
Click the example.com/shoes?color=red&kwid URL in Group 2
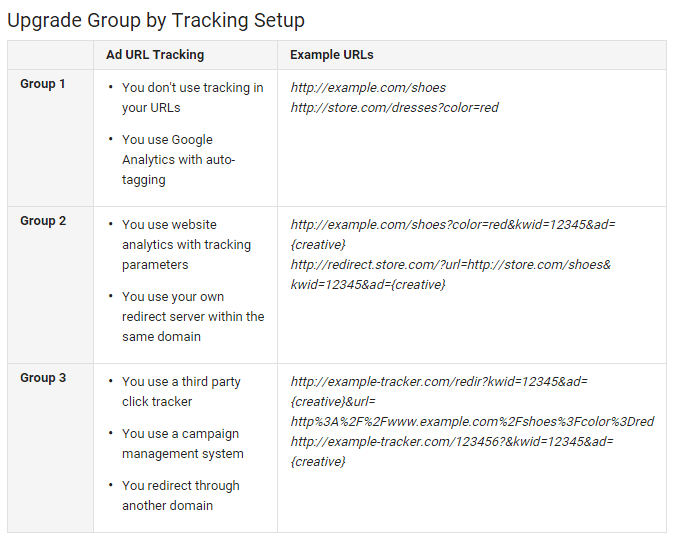[452, 234]
